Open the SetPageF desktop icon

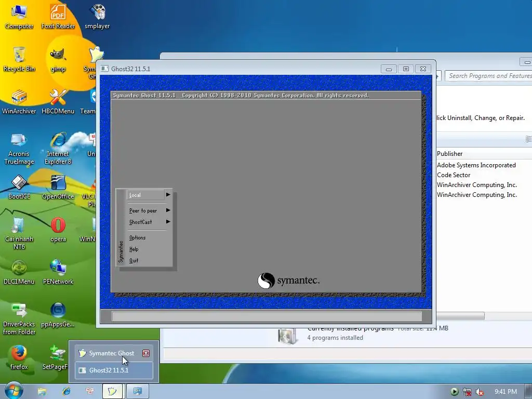pos(55,357)
